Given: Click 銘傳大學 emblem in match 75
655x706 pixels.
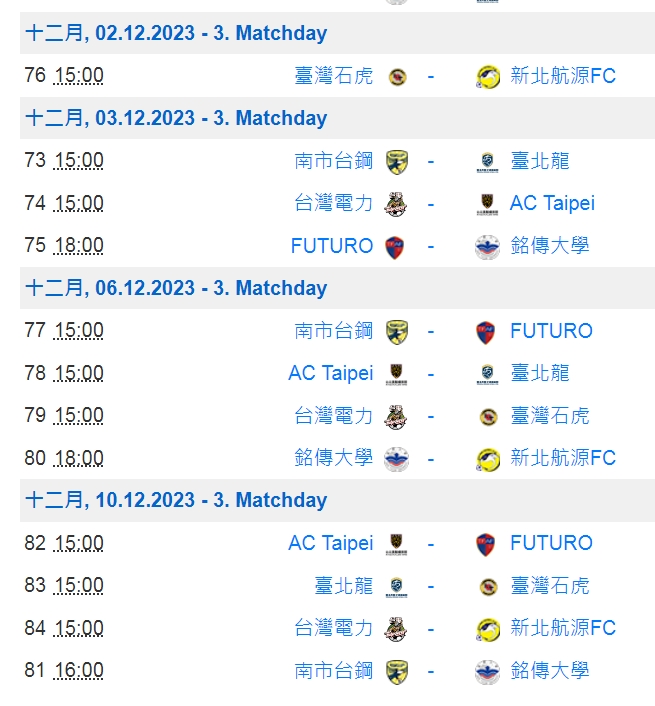Looking at the screenshot, I should pos(488,247).
